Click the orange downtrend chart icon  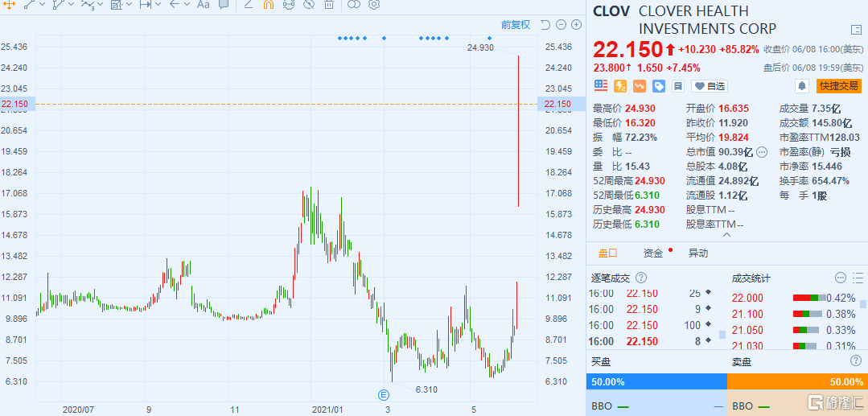point(640,86)
